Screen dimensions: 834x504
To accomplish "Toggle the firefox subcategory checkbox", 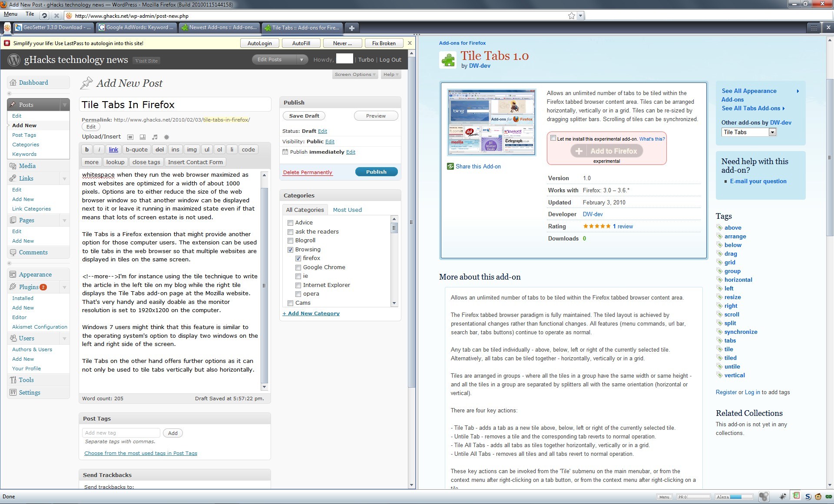I will pos(298,258).
